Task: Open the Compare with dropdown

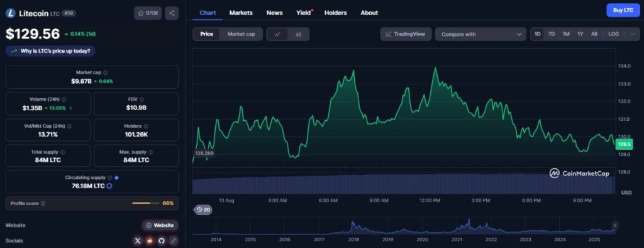Action: (x=480, y=34)
